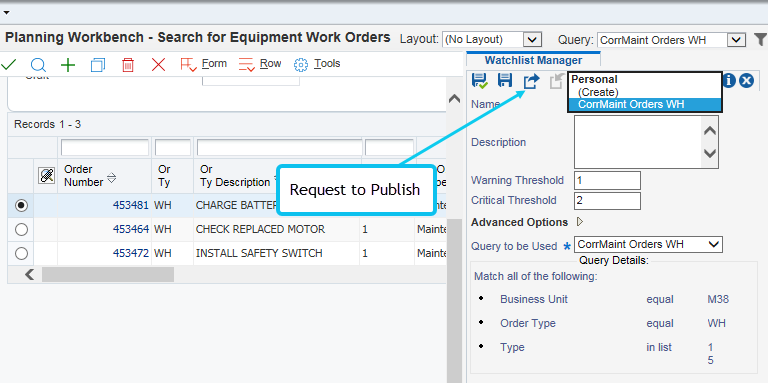The width and height of the screenshot is (768, 383).
Task: Click the filter funnel icon
Action: click(x=760, y=39)
